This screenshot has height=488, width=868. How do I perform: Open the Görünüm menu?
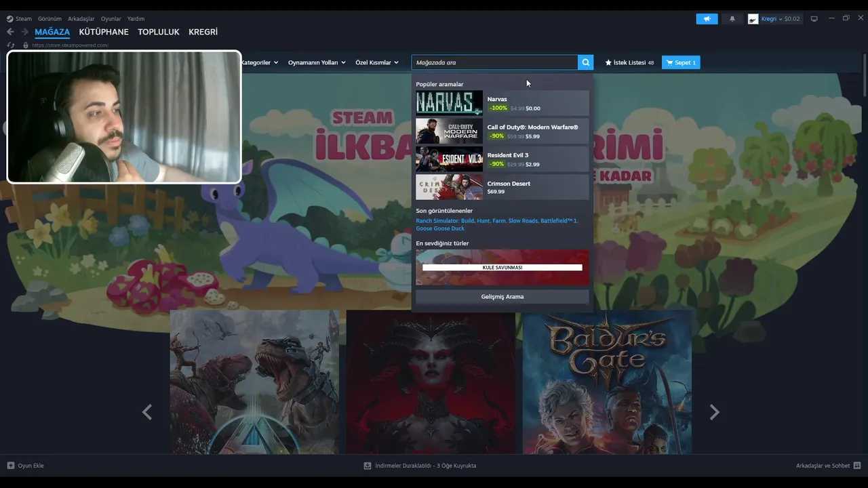(x=50, y=19)
